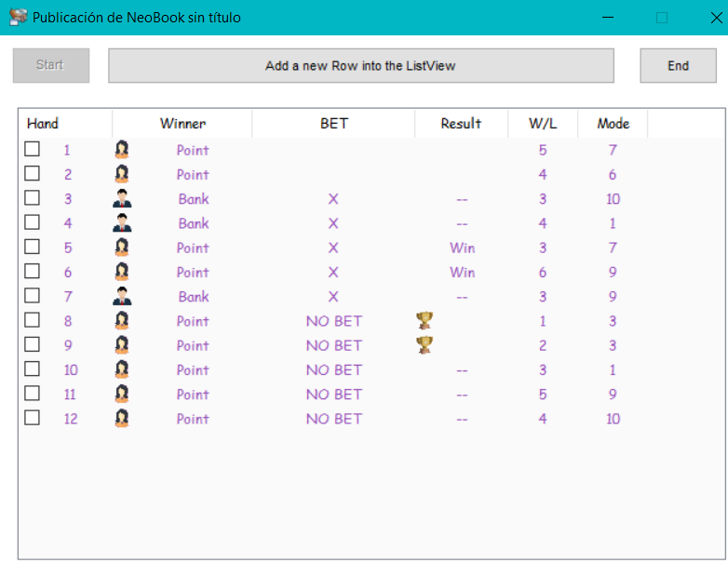Click the Result column header
The image size is (728, 563).
pos(461,124)
